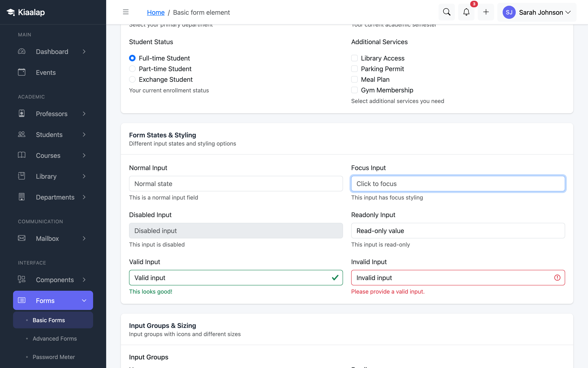Select Part-time Student radio button
The height and width of the screenshot is (368, 588).
[132, 69]
